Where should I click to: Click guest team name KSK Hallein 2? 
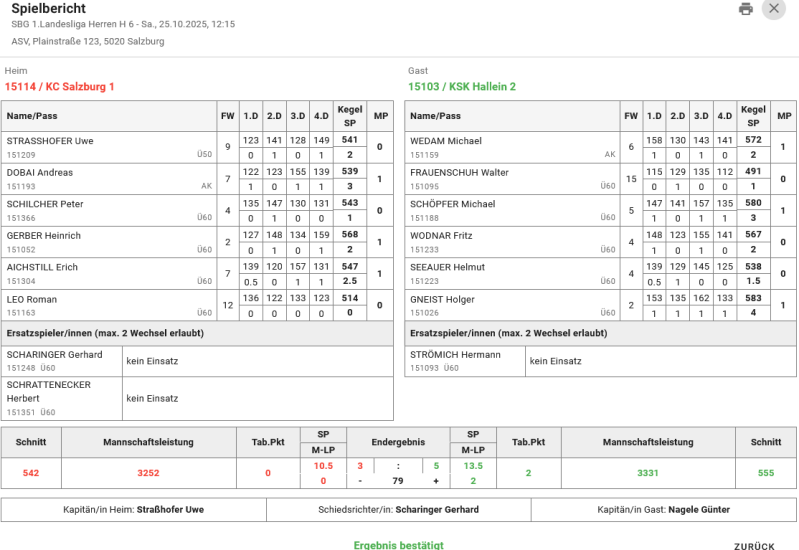click(462, 87)
